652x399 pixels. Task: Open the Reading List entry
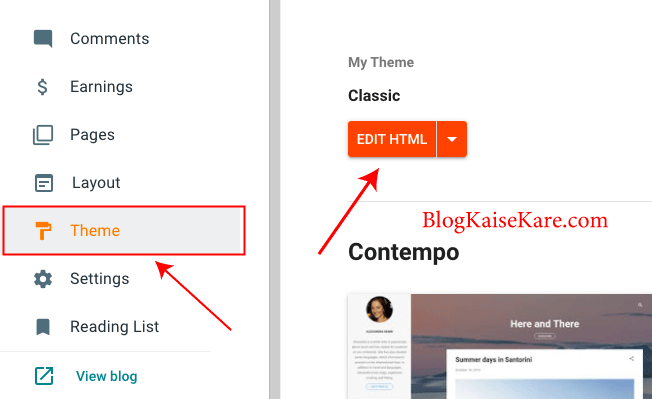(115, 327)
